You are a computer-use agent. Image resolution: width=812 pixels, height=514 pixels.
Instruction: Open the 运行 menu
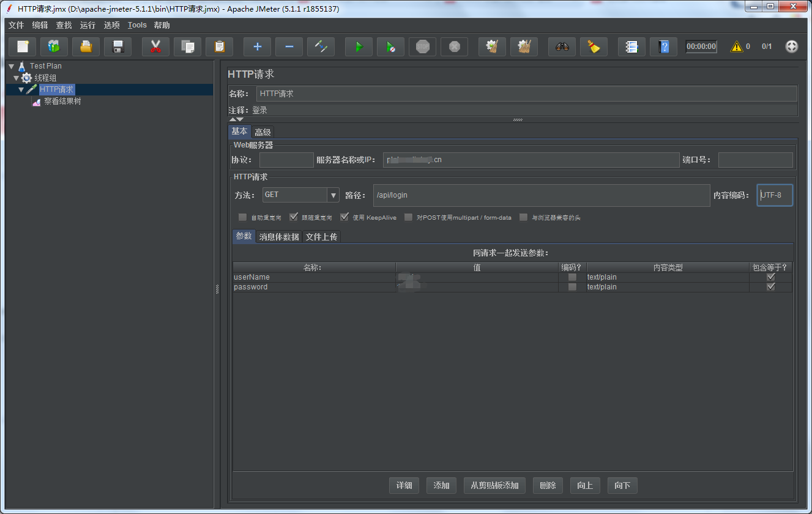click(88, 25)
